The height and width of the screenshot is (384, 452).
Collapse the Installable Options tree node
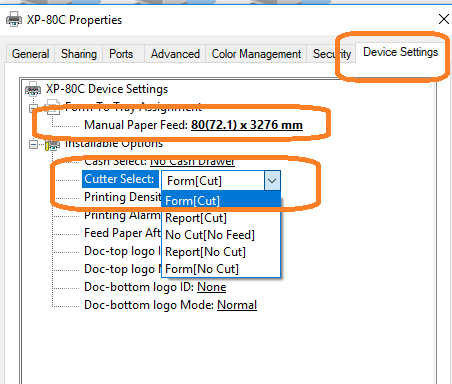tap(33, 145)
